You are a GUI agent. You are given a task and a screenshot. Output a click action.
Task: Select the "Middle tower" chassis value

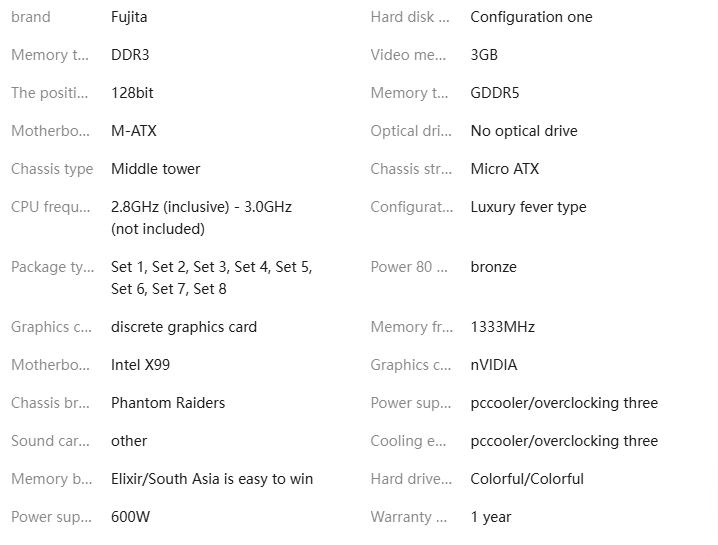click(x=155, y=169)
